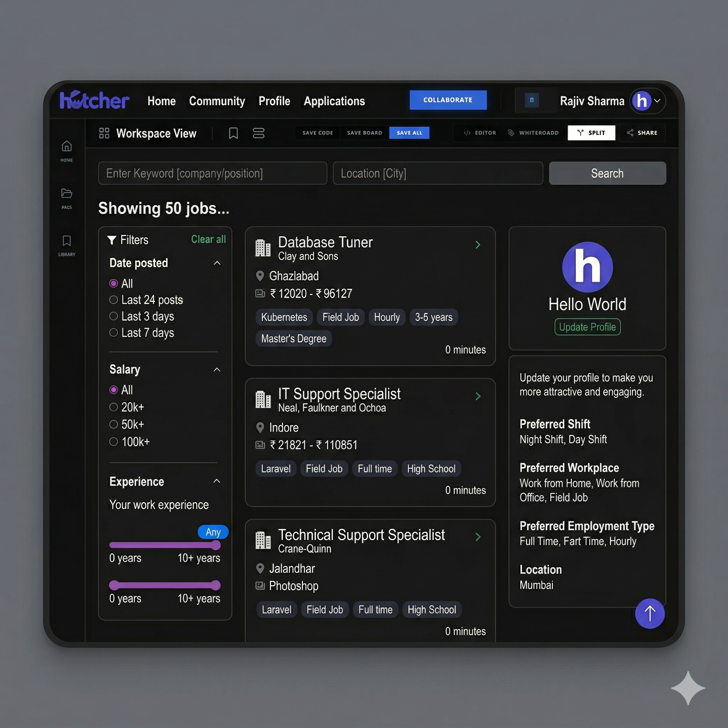This screenshot has width=728, height=728.
Task: Open the account dropdown beside Rajiv Sharma
Action: click(x=658, y=101)
